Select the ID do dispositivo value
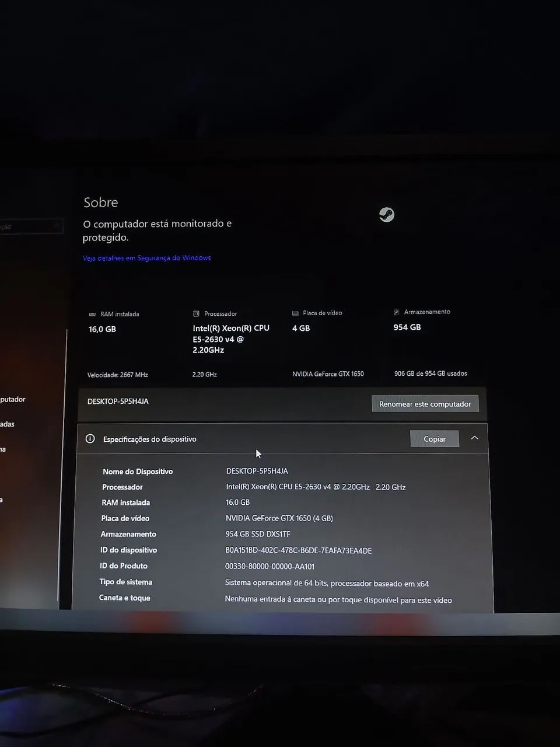The width and height of the screenshot is (560, 747). 299,550
